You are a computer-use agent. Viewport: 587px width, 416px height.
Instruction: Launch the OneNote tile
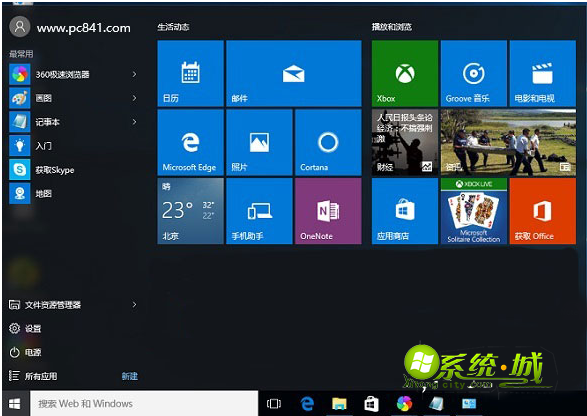coord(328,211)
